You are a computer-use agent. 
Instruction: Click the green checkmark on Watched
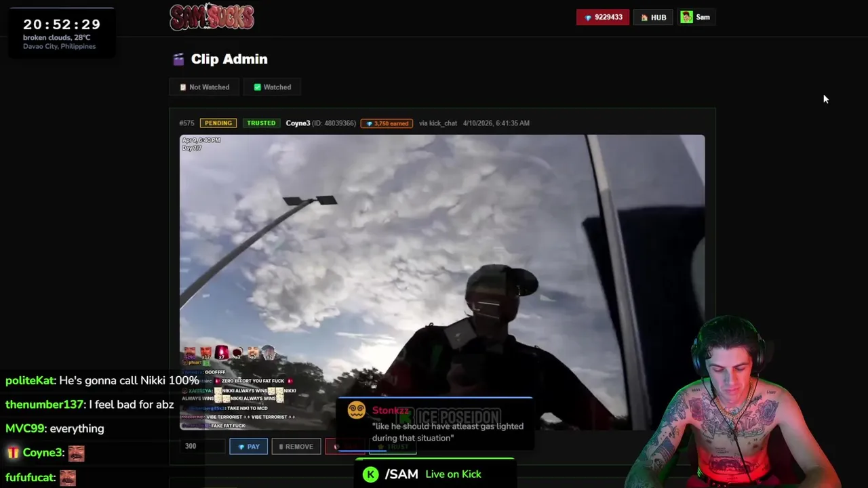click(257, 87)
